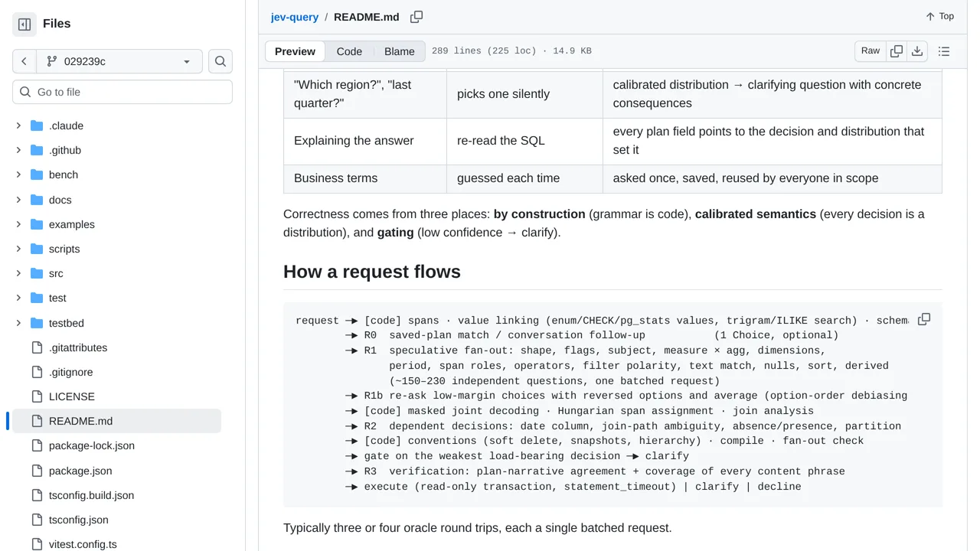Viewport: 980px width, 551px height.
Task: Expand the src folder chevron
Action: 18,273
